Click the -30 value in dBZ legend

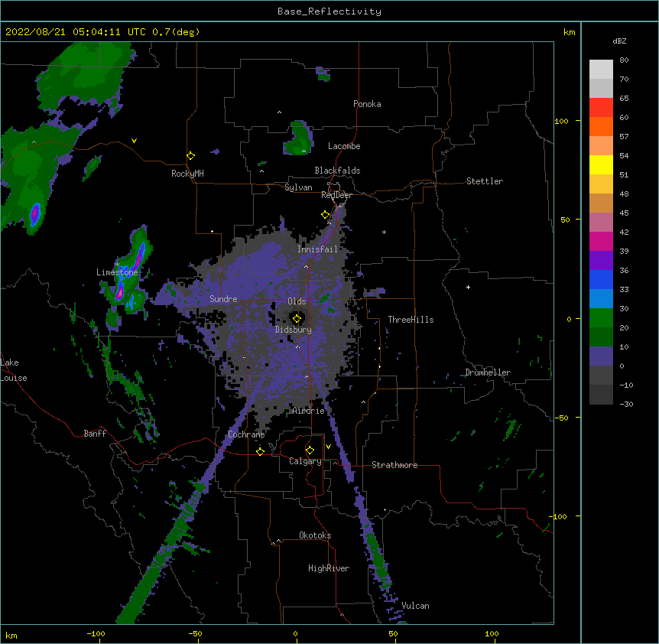coord(627,405)
